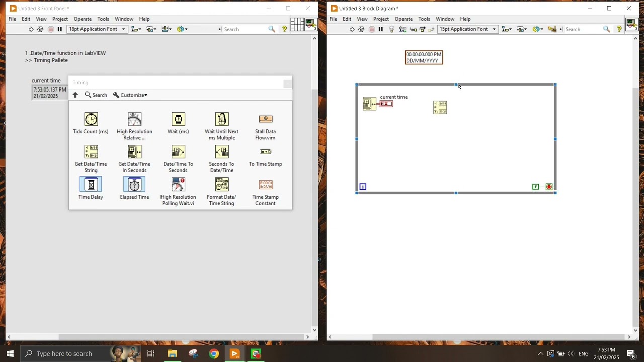Toggle Highlight Execution light bulb
The image size is (644, 362).
pyautogui.click(x=392, y=29)
